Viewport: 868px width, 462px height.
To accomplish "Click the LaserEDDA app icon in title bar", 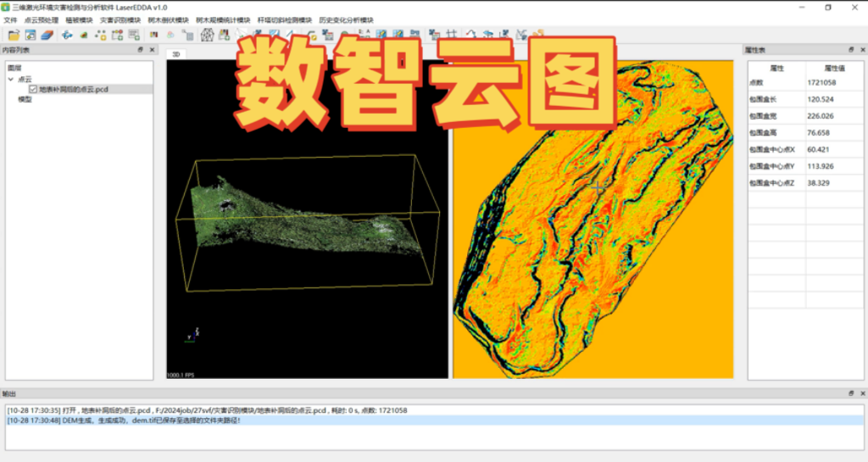I will click(x=6, y=7).
